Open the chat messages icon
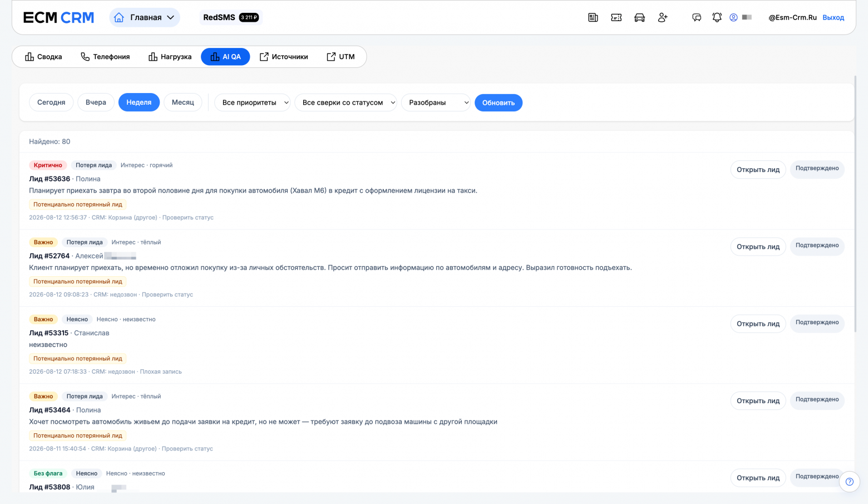 [697, 18]
